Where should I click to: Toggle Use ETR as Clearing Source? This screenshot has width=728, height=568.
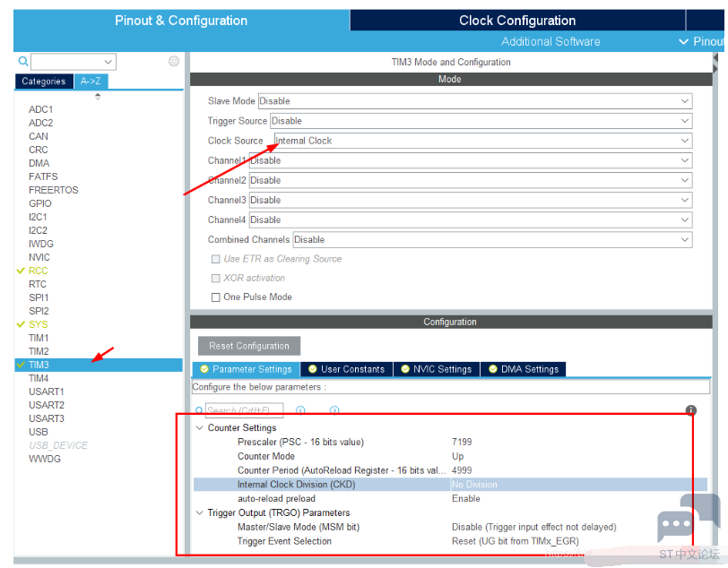pos(215,259)
